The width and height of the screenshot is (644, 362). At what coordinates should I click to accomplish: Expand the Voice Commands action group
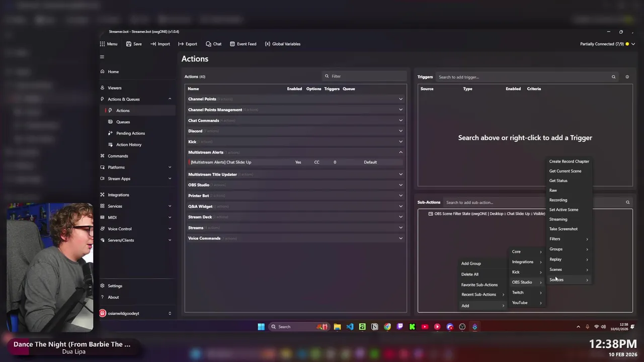pos(295,238)
